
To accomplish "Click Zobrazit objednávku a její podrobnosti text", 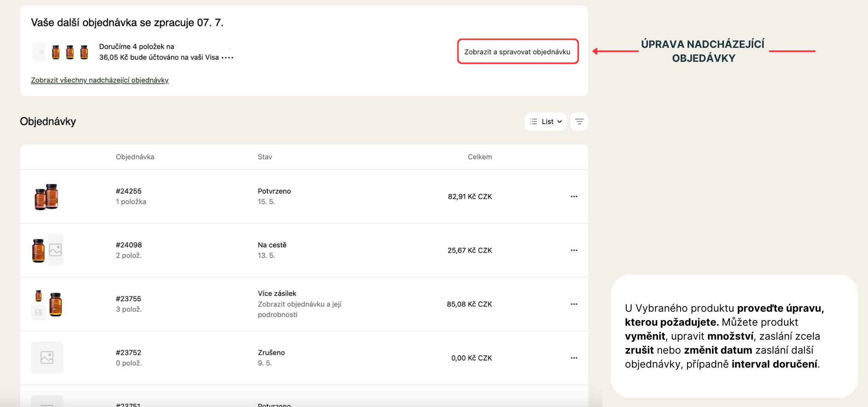I will pyautogui.click(x=299, y=309).
